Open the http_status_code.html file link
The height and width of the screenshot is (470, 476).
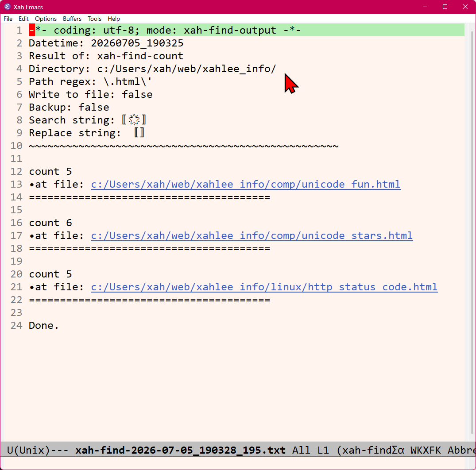[264, 287]
